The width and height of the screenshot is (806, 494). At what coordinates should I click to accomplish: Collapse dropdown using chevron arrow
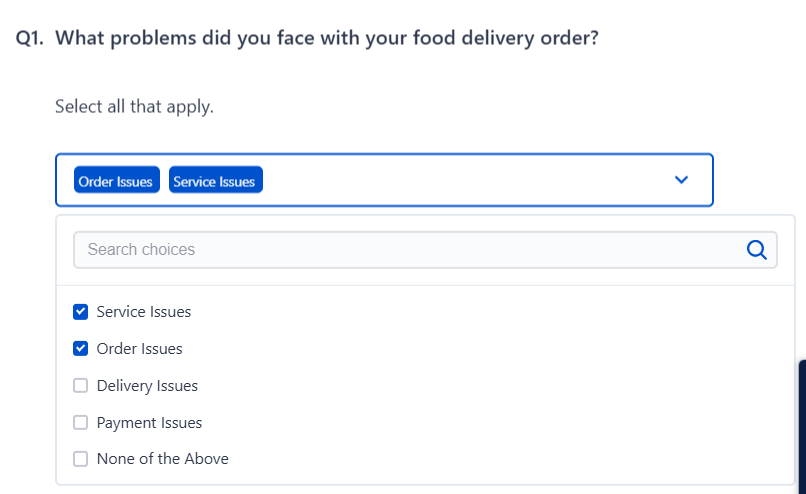[x=682, y=180]
